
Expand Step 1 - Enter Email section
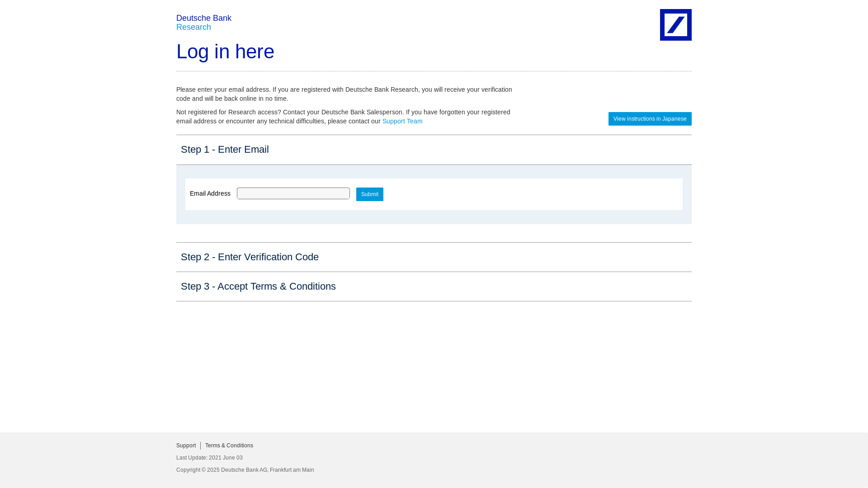click(x=434, y=150)
